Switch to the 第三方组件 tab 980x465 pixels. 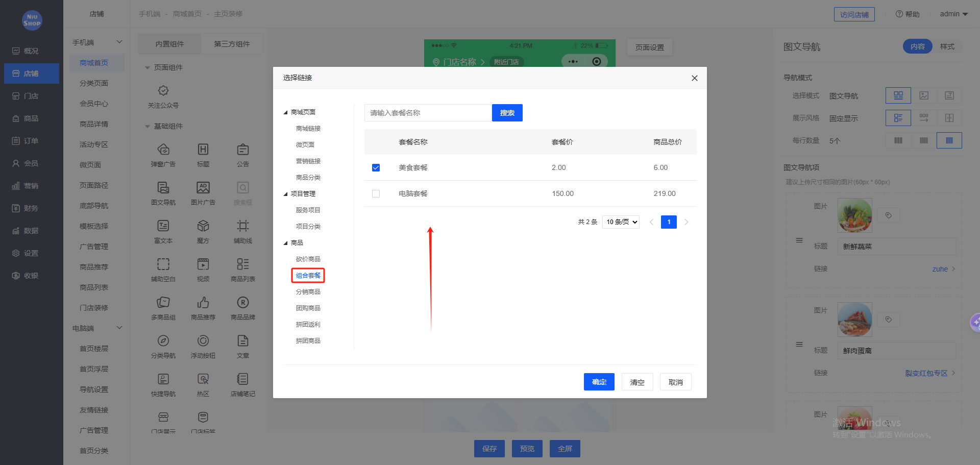(x=232, y=43)
